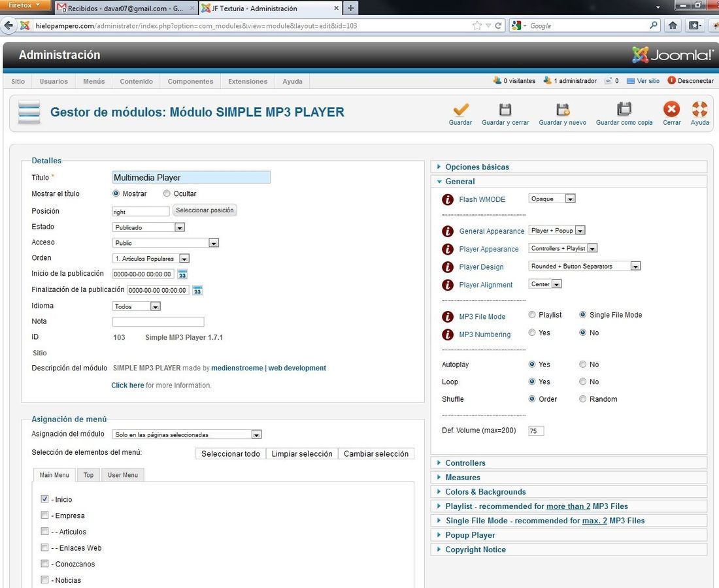Check the Noticias menu item checkbox

pos(44,580)
